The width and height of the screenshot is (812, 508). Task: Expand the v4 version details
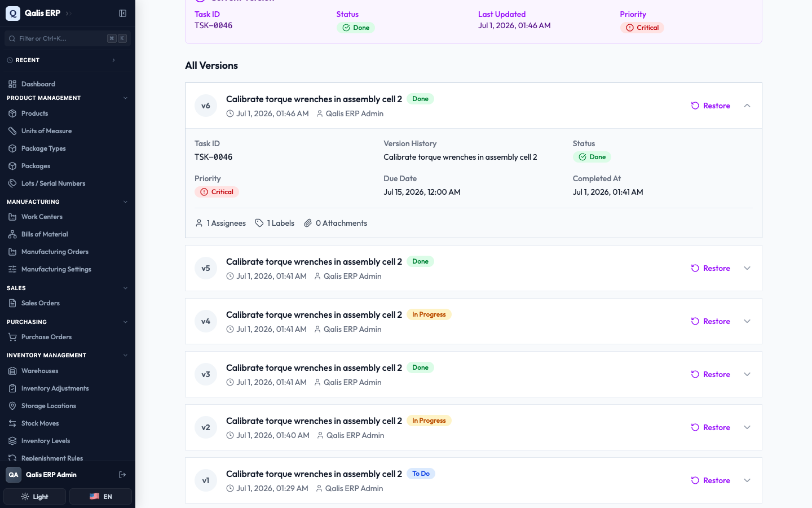click(747, 321)
